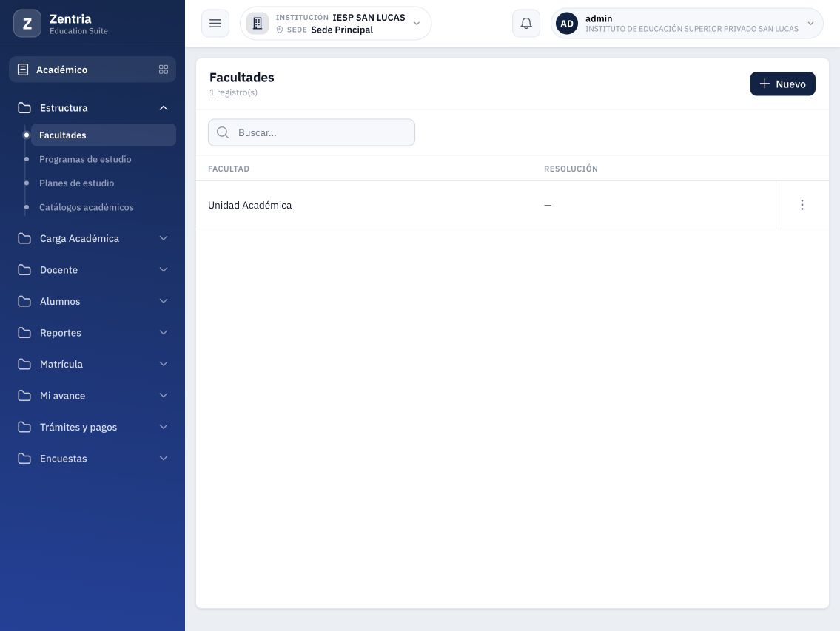Open the admin user menu chevron
The image size is (840, 631).
coord(810,24)
